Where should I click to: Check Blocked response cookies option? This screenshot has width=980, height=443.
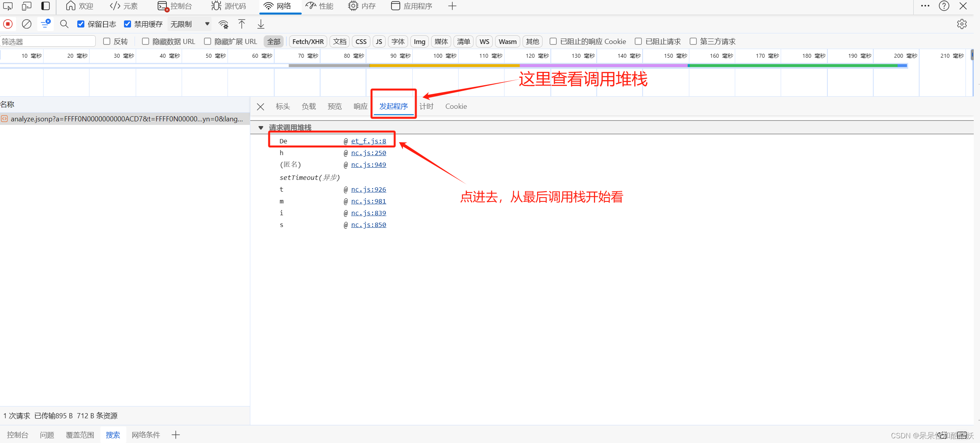[553, 41]
